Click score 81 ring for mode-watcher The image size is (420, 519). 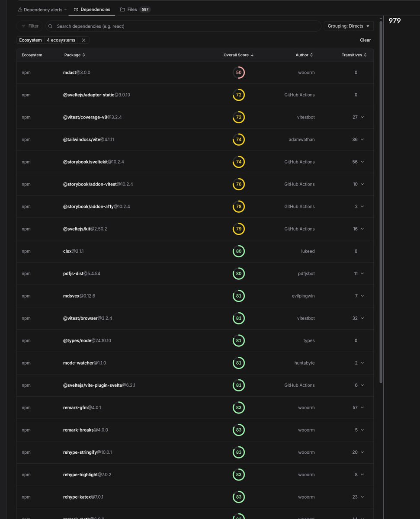(239, 363)
